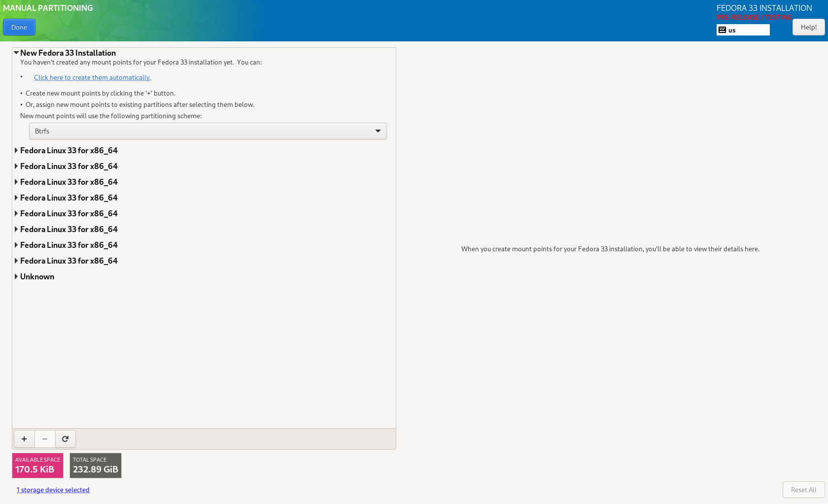This screenshot has height=504, width=828.
Task: Expand the topmost Fedora Linux 33 for x86_64 entry
Action: (x=16, y=150)
